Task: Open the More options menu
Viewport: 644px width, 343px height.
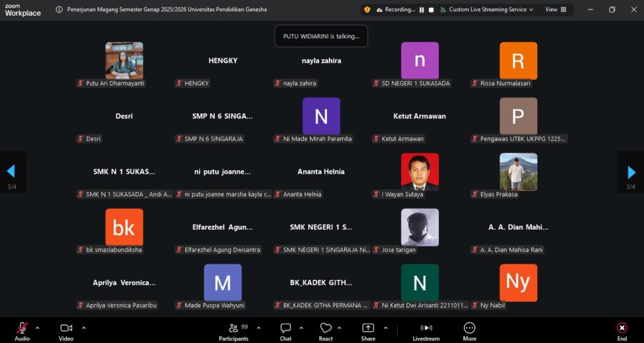Action: pyautogui.click(x=469, y=328)
